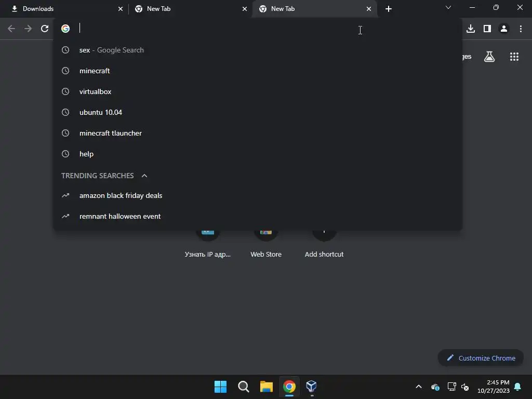The image size is (532, 399).
Task: Click the Google logo in address bar
Action: coord(65,29)
